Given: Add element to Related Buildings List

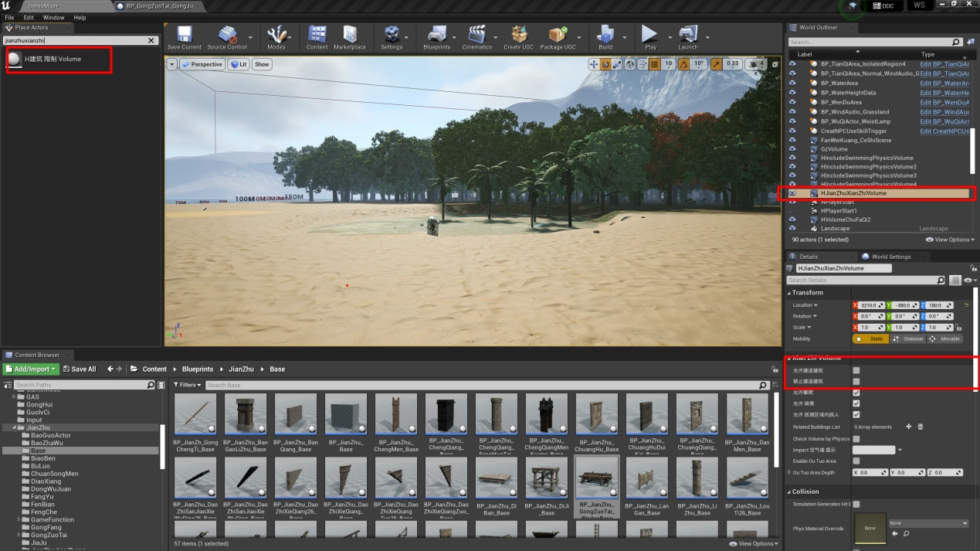Looking at the screenshot, I should pos(908,427).
